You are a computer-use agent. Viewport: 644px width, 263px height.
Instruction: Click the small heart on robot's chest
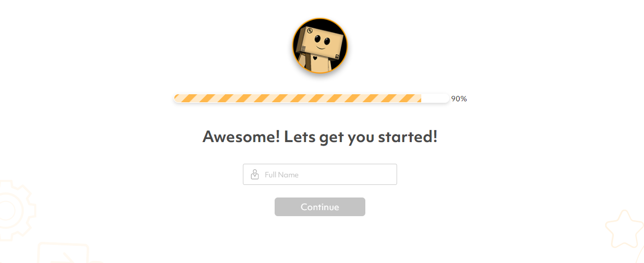coord(315,58)
